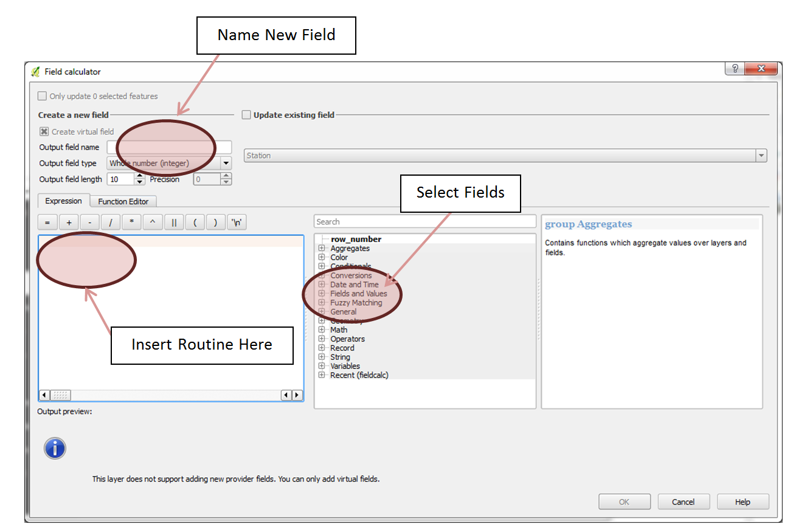
Task: Select the Conversions function group
Action: click(351, 275)
